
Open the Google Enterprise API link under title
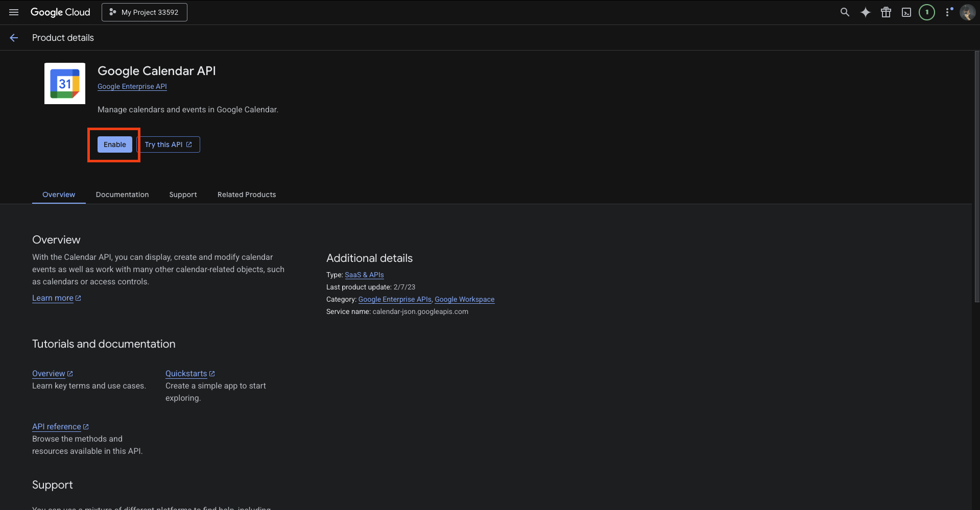point(132,86)
